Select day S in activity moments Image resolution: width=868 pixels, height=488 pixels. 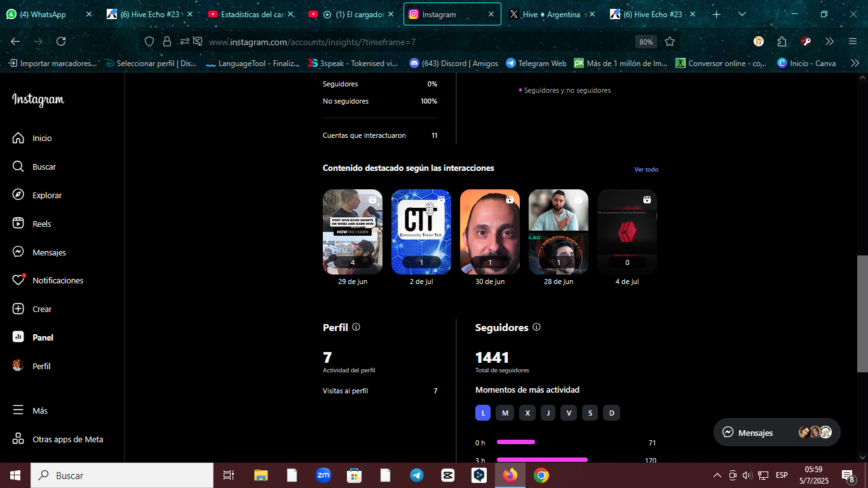coord(590,413)
